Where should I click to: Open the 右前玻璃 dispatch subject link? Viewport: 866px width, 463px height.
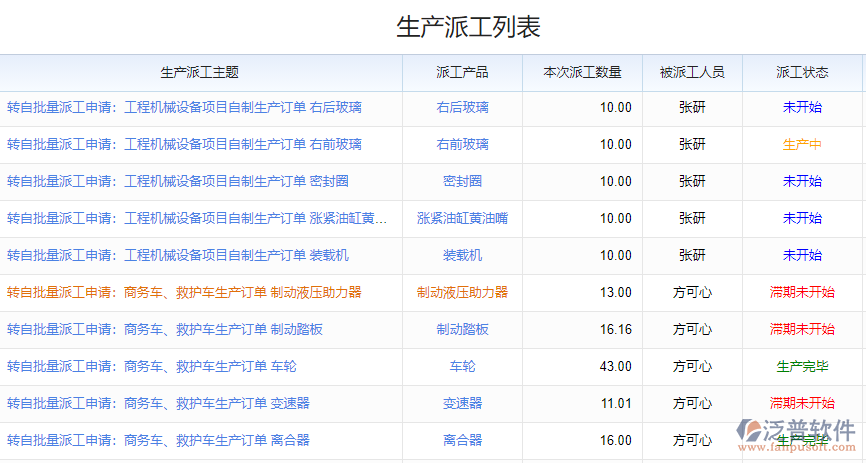click(184, 144)
